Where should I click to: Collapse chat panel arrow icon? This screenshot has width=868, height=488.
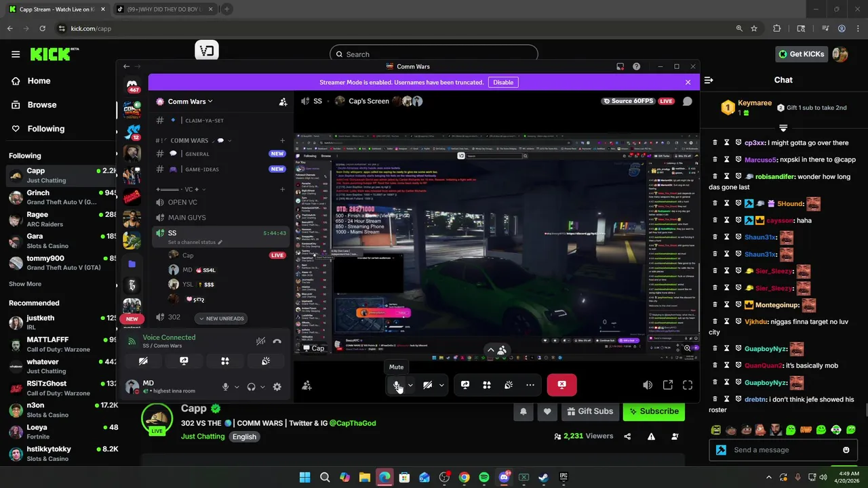click(x=709, y=80)
